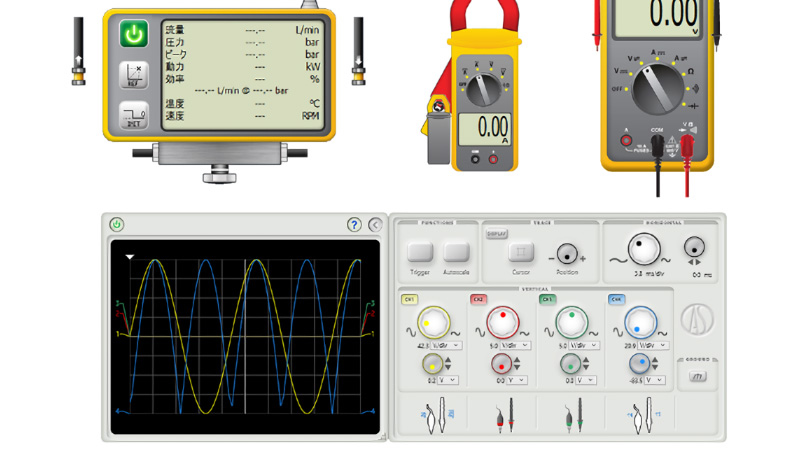Click the INIT button on flow meter
Screen dimensions: 800x450
pyautogui.click(x=134, y=115)
